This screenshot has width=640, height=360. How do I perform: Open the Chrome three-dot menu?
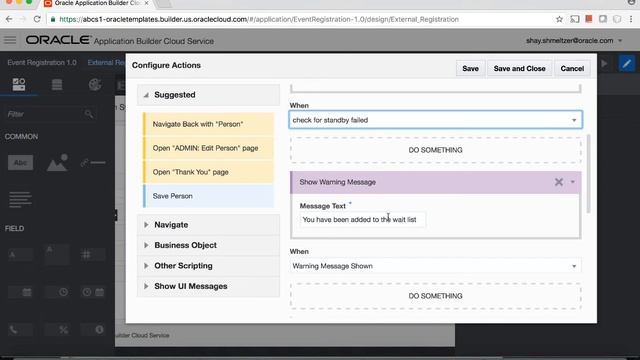click(x=631, y=19)
